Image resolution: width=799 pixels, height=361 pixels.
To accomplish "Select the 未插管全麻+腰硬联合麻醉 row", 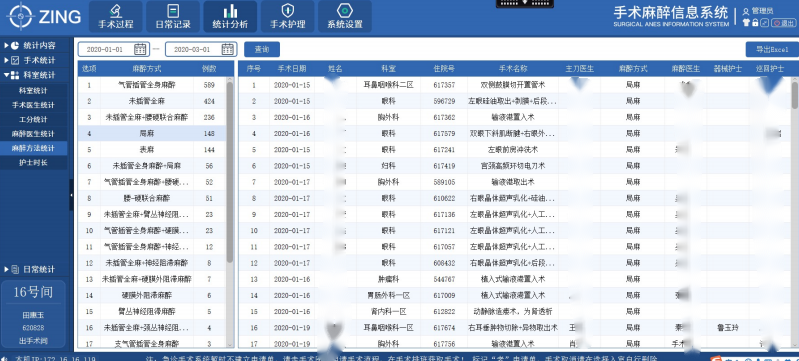I will (152, 117).
